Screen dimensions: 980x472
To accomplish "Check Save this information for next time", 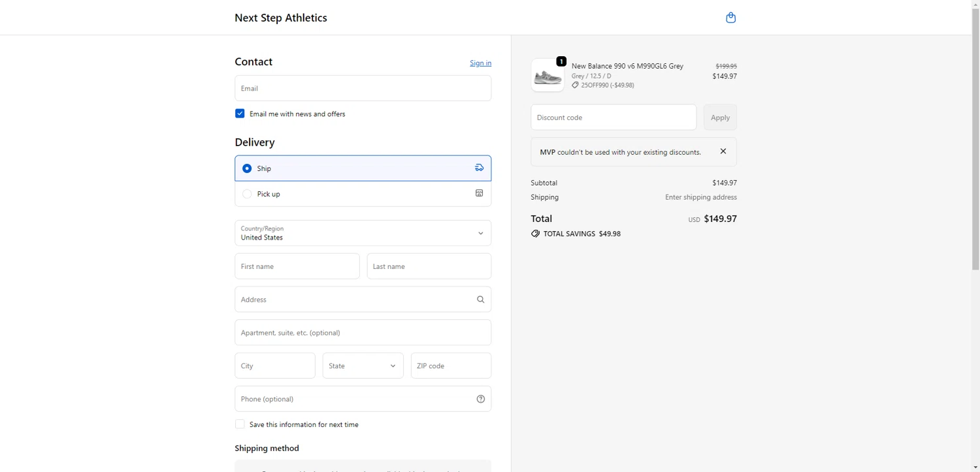I will [240, 424].
